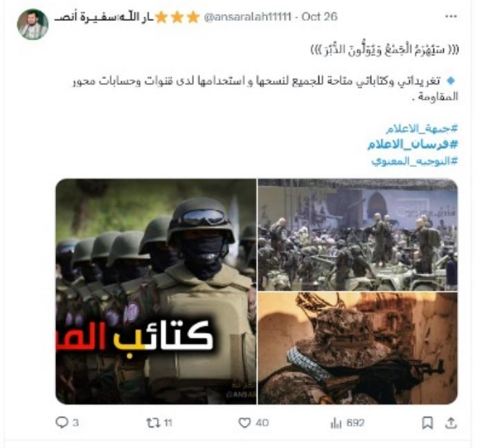Open the author's Arabic display name
The width and height of the screenshot is (484, 448).
coord(104,17)
